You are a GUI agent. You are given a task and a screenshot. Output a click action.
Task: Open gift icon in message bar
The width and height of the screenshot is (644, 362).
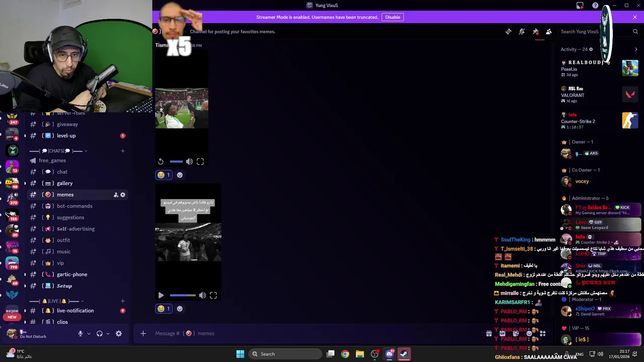(489, 333)
